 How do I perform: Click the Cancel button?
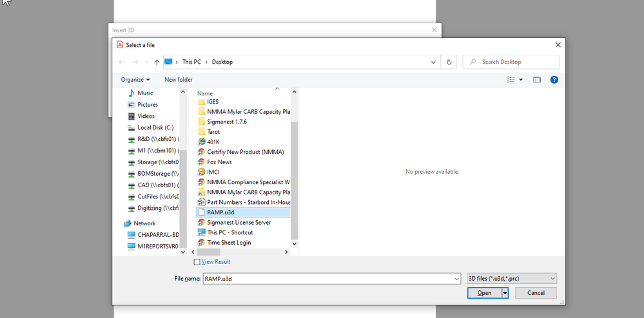536,293
